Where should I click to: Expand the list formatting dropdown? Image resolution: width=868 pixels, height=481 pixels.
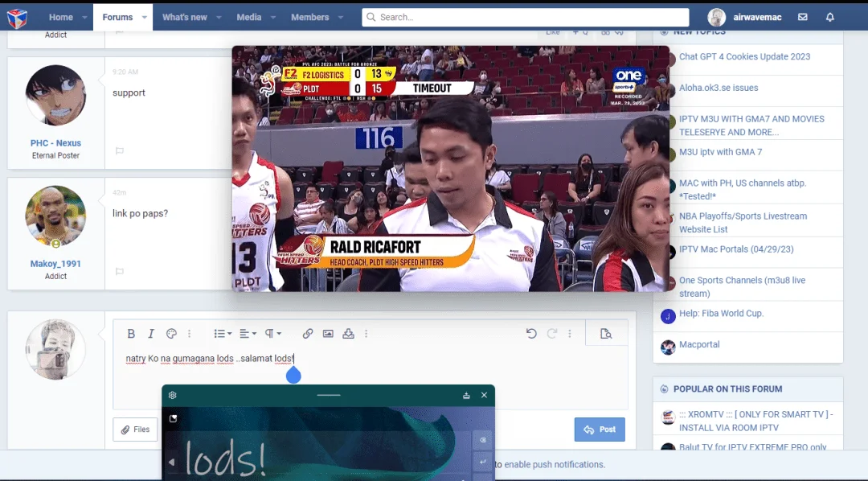[223, 334]
